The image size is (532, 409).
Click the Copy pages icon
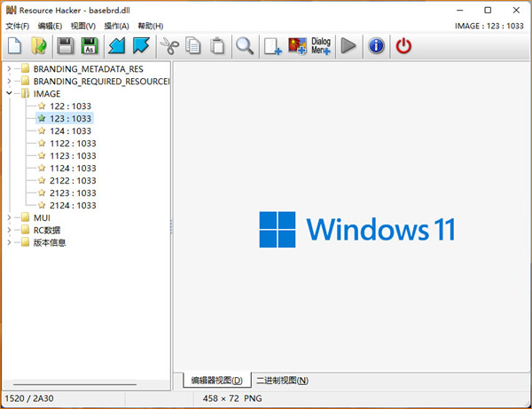[193, 46]
